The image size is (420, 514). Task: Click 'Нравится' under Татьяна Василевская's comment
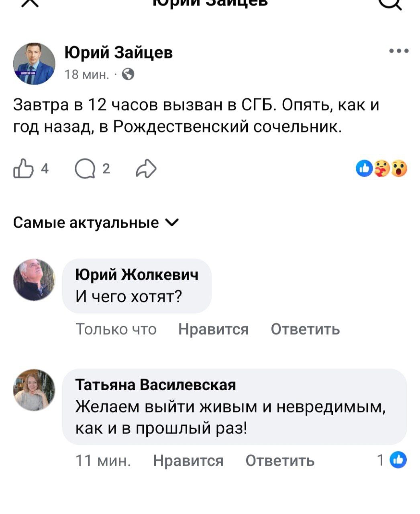click(188, 460)
